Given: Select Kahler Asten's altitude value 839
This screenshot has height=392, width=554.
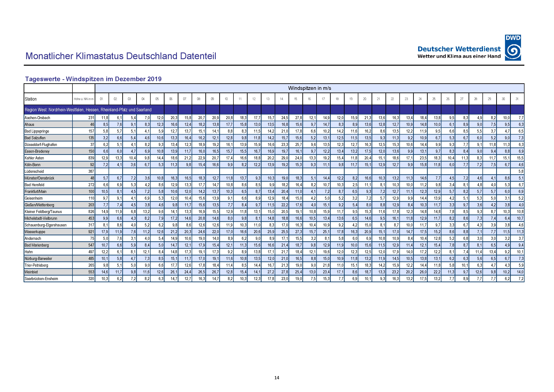Looking at the screenshot, I should [x=91, y=158].
